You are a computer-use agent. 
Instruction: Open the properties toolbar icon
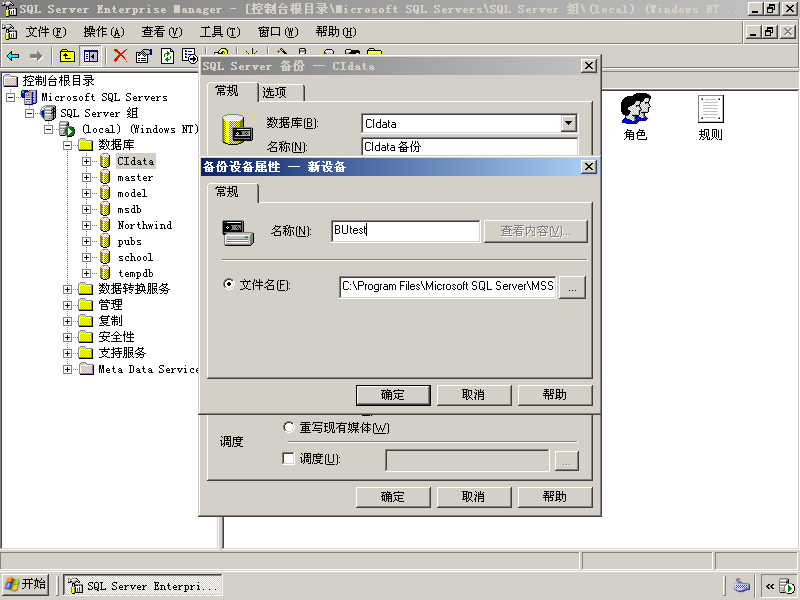pyautogui.click(x=144, y=56)
